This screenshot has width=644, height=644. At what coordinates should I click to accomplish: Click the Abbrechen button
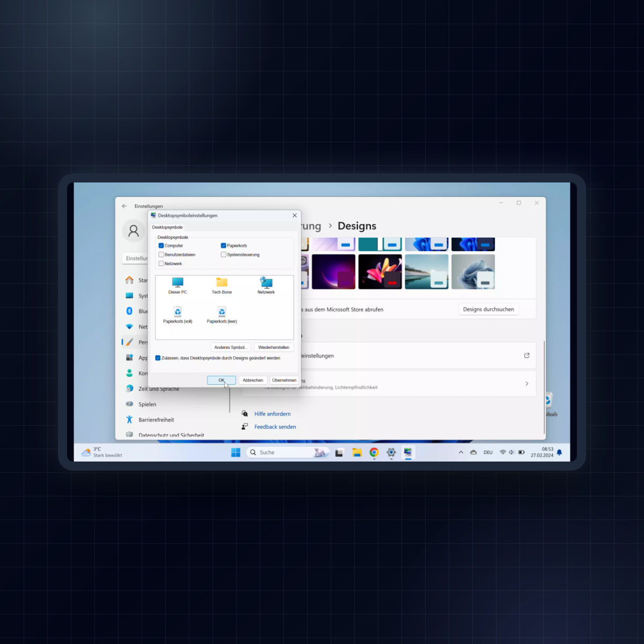pyautogui.click(x=253, y=380)
